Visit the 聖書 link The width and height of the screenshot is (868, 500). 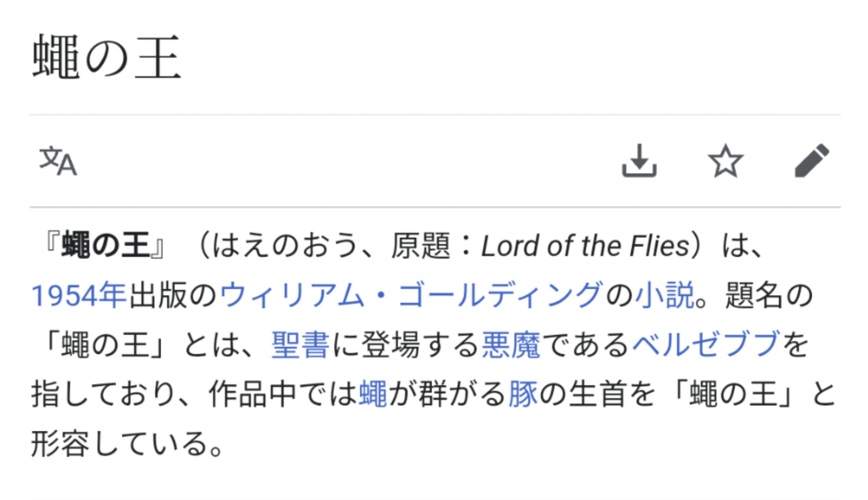[300, 345]
